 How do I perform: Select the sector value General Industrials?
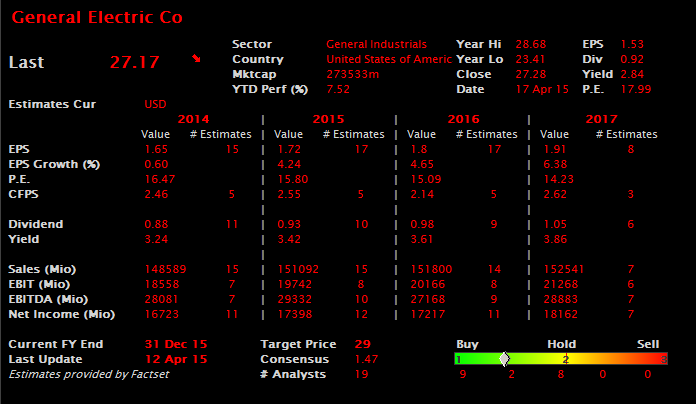[x=376, y=44]
